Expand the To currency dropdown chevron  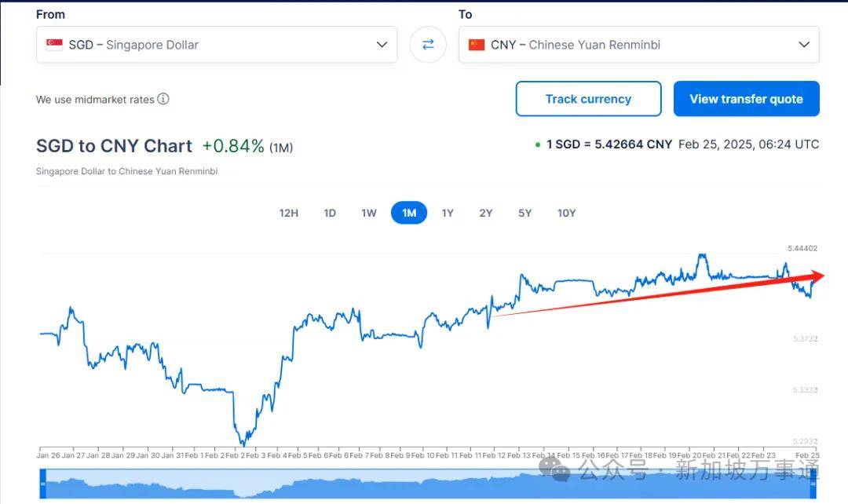tap(804, 45)
